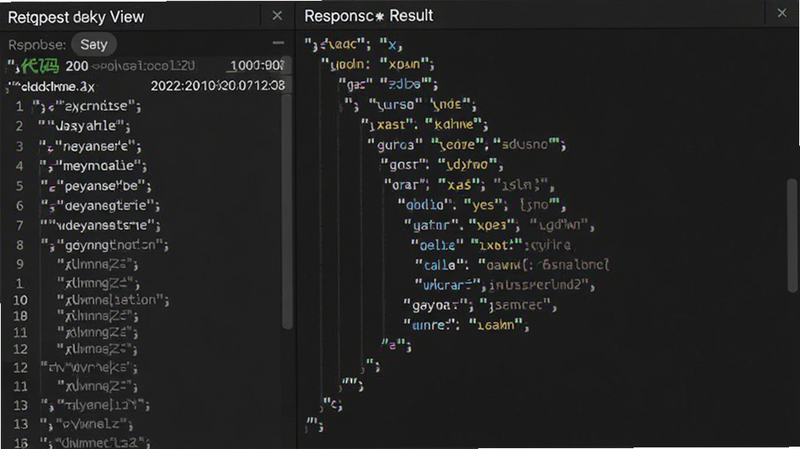Click the timestamp 2022:2010:20.0712:08
The image size is (800, 449).
point(217,85)
